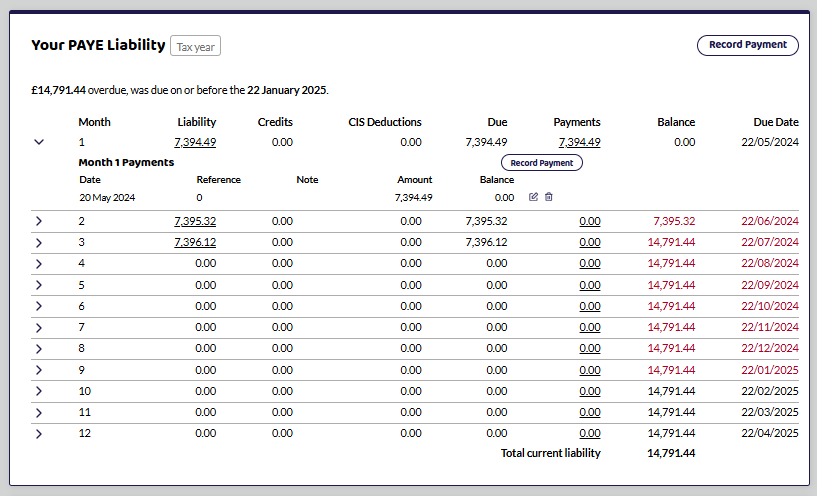Edit the 20 May 2024 payment entry

533,197
